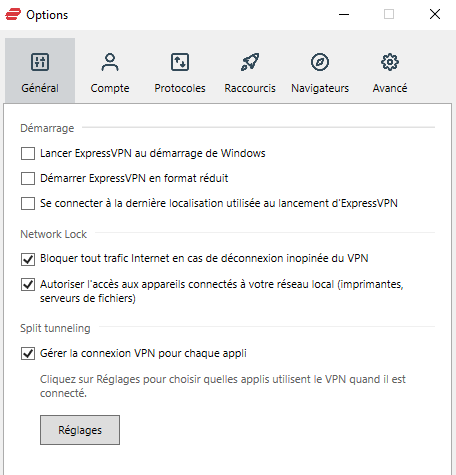Minimize the Options window
The width and height of the screenshot is (456, 475).
(x=344, y=14)
